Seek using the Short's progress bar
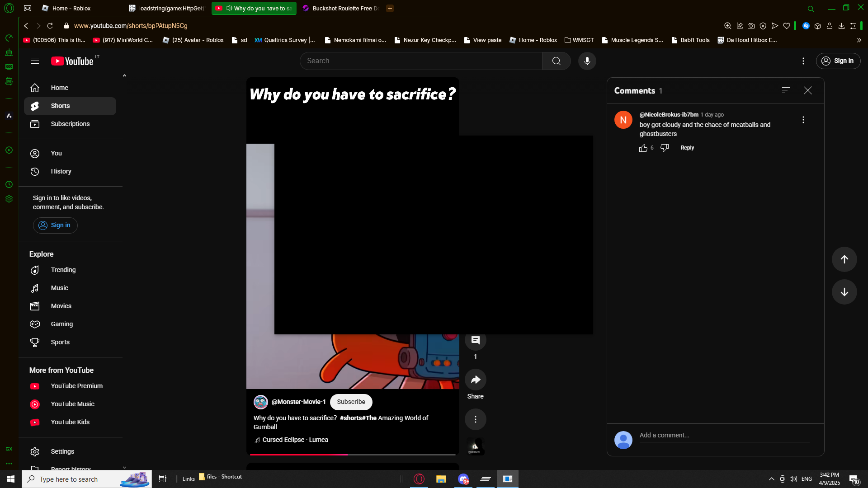Image resolution: width=868 pixels, height=488 pixels. 353,454
